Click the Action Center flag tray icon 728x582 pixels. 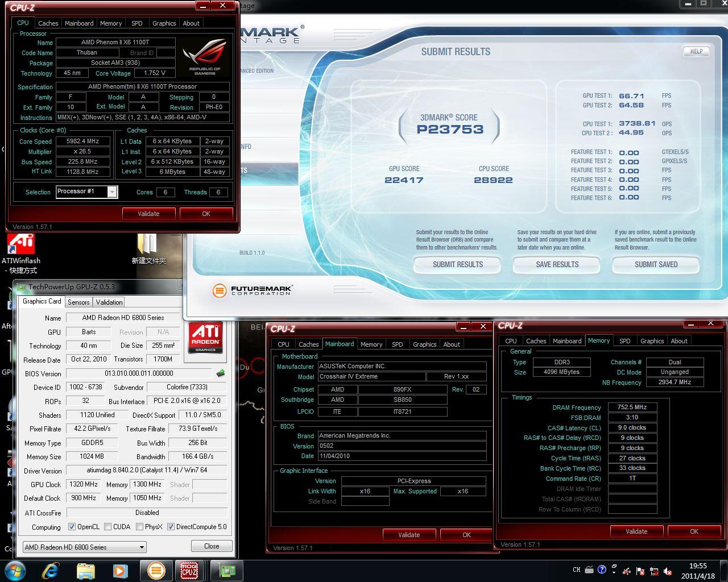(x=640, y=571)
